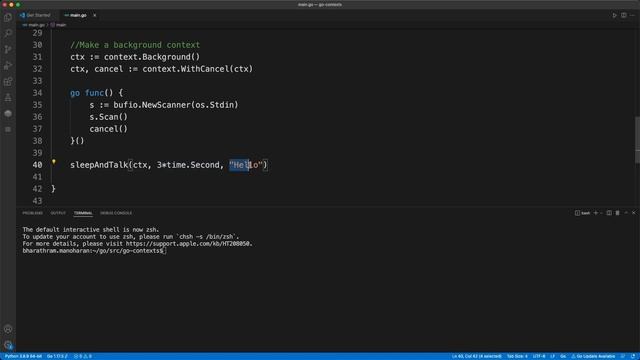Create a new terminal with the plus icon

pyautogui.click(x=596, y=213)
